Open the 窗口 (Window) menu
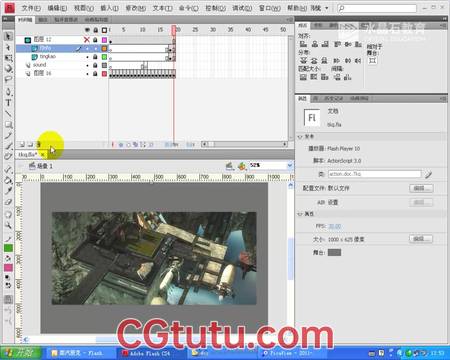 coord(270,8)
